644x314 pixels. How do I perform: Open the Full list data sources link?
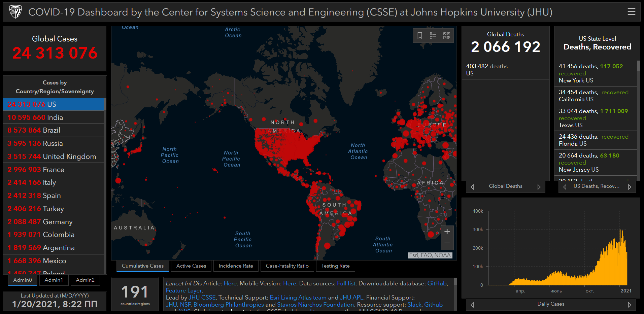tap(346, 283)
